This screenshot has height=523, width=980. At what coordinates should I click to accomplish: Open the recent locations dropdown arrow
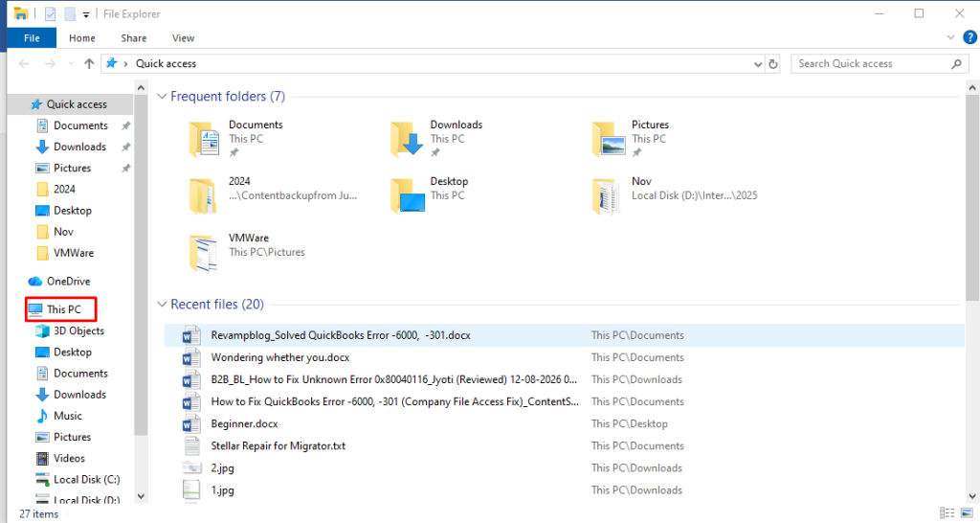click(x=71, y=64)
